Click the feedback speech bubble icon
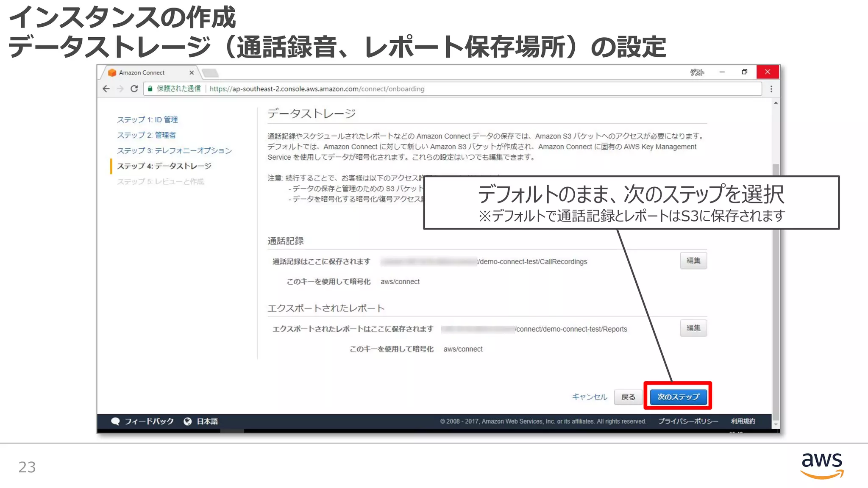Screen dimensions: 868x488 [115, 421]
